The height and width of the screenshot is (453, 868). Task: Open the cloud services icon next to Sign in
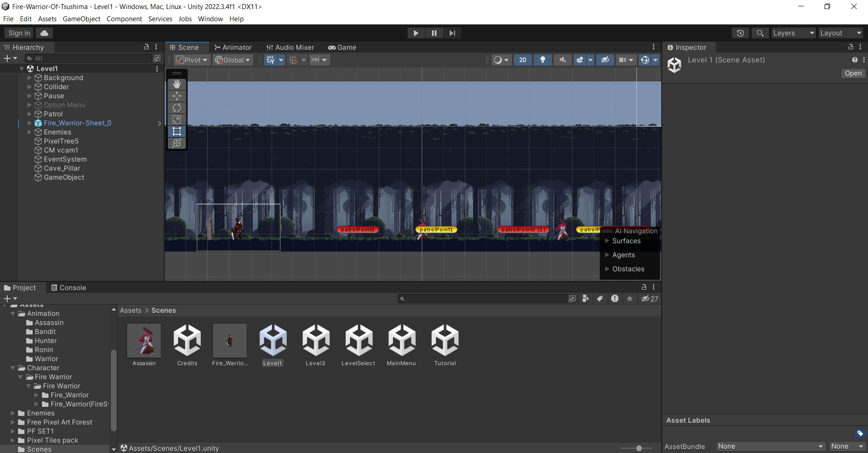pyautogui.click(x=44, y=33)
